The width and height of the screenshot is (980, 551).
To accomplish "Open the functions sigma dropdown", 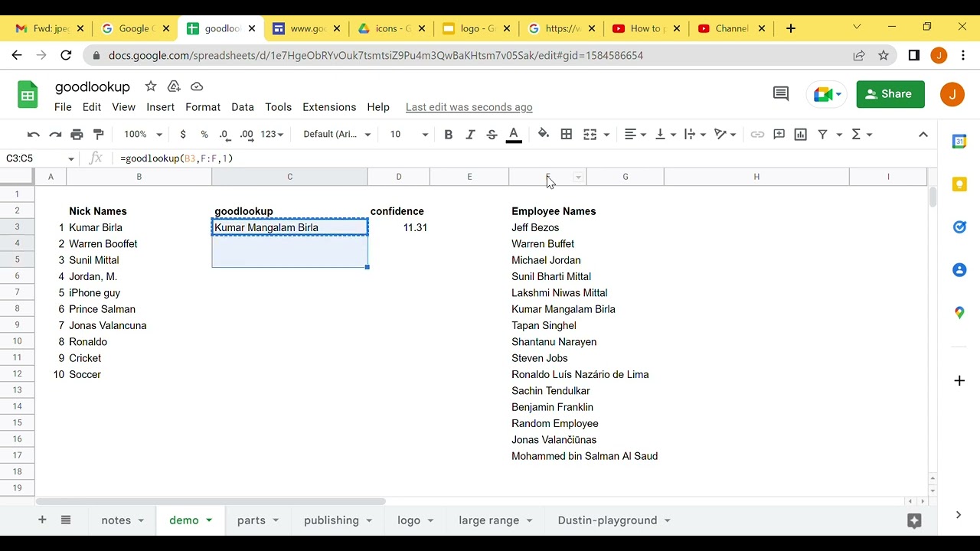I will click(x=862, y=134).
